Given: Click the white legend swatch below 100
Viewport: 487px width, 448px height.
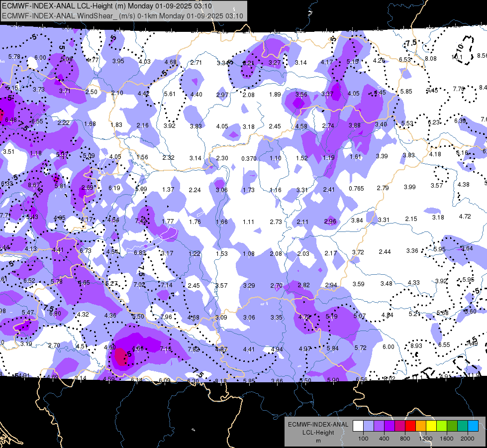Looking at the screenshot, I should (x=358, y=426).
